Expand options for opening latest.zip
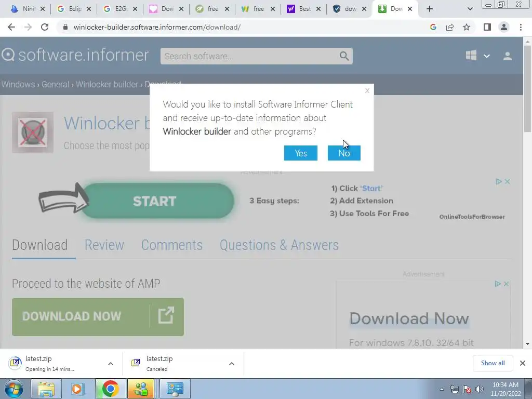The height and width of the screenshot is (399, 532). point(111,364)
